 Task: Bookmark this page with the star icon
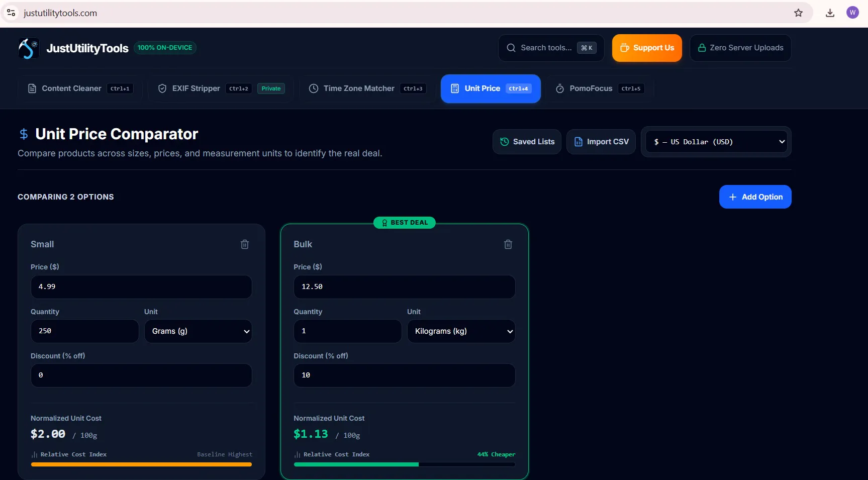coord(798,13)
